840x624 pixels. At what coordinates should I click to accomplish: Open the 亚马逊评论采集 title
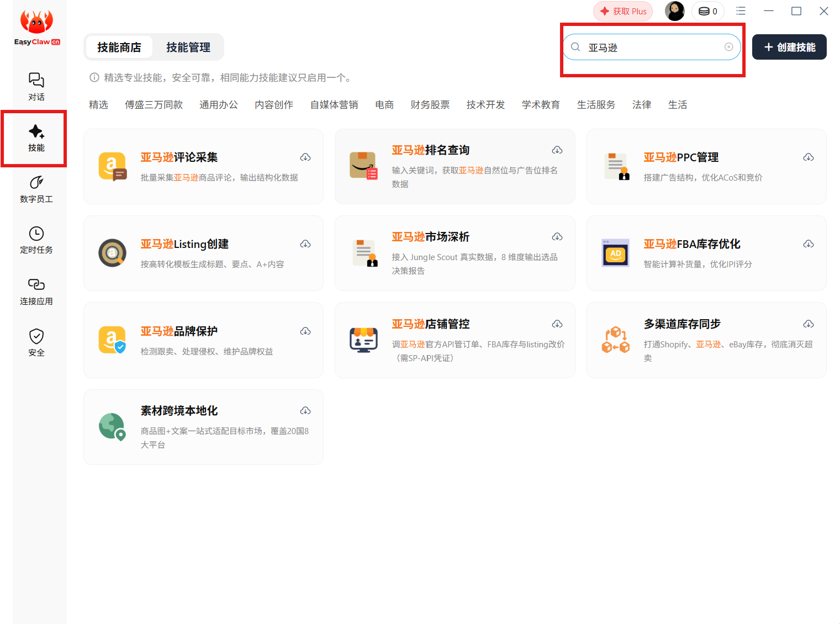179,157
